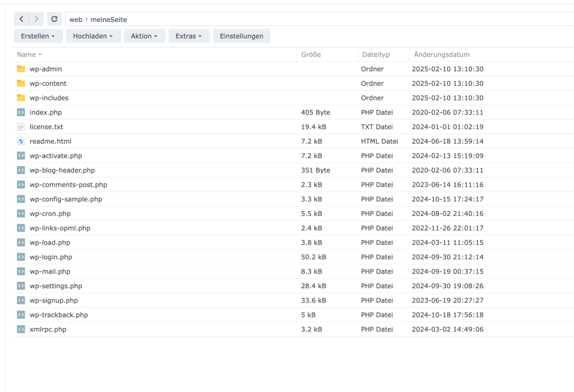The image size is (574, 392).
Task: Sort files by the Name column header
Action: [x=26, y=54]
